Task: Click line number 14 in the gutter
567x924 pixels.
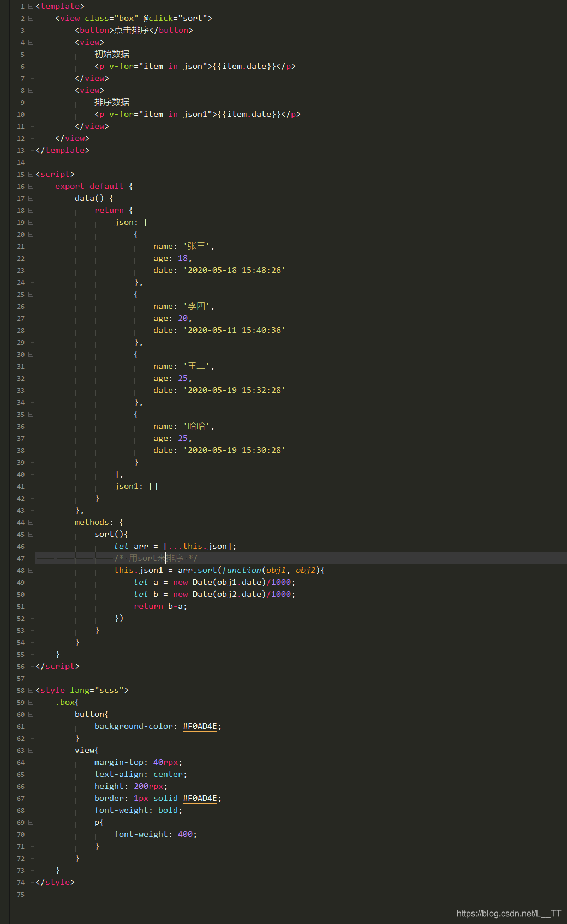Action: click(21, 163)
